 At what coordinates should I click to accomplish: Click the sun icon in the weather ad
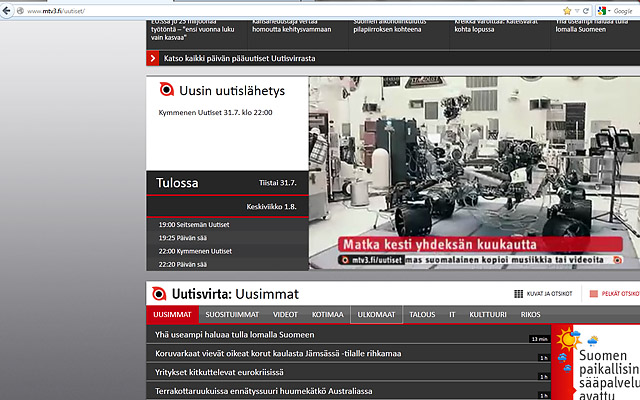[567, 339]
